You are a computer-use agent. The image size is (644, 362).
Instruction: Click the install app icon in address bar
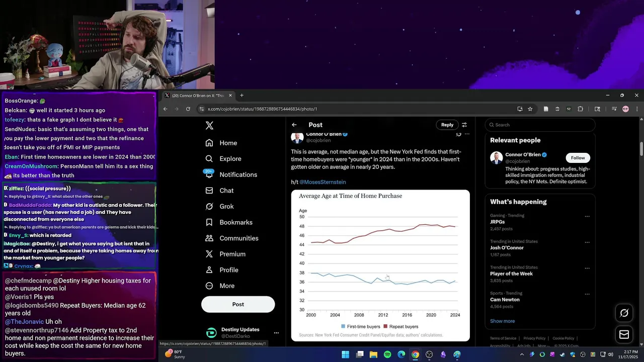(x=520, y=109)
